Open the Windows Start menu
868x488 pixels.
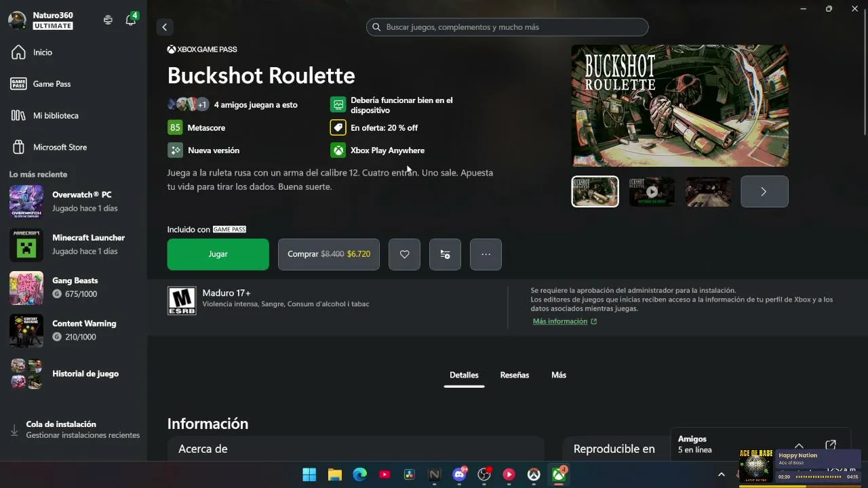tap(309, 474)
